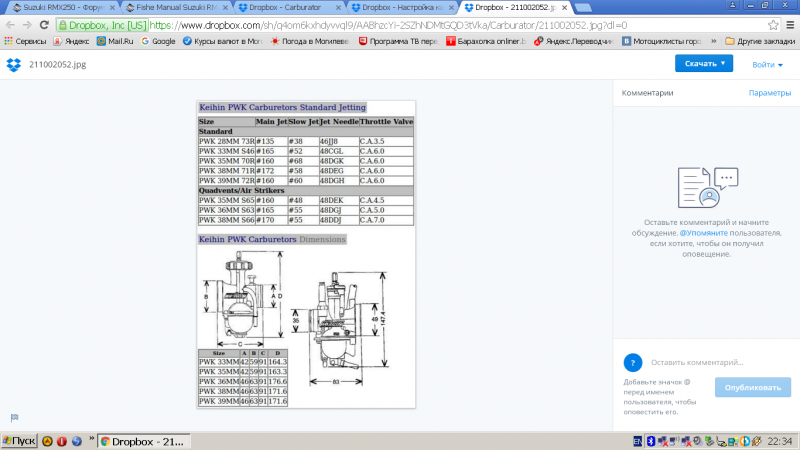Click the EN language indicator in tray
800x450 pixels.
[638, 441]
